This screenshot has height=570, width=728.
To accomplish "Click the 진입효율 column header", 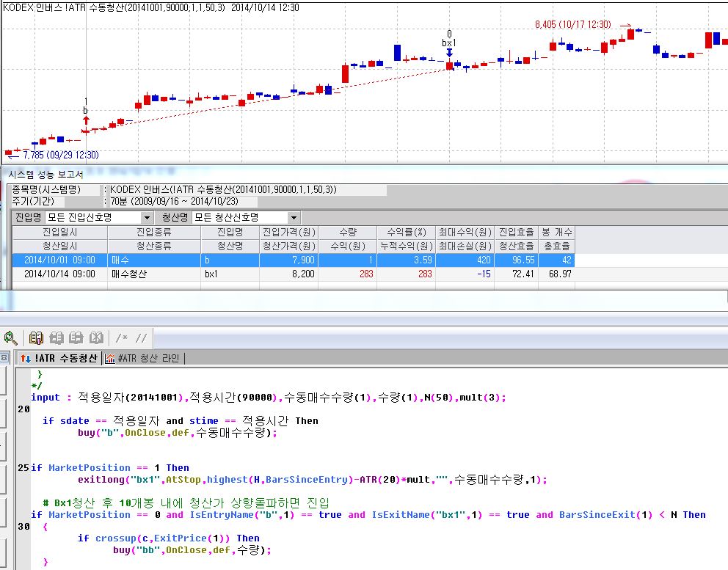I will tap(517, 232).
